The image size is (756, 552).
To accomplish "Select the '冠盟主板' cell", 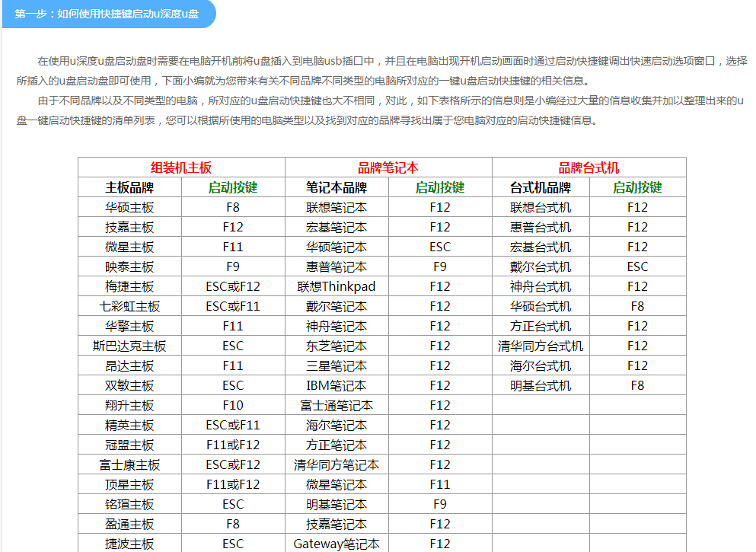I will pyautogui.click(x=129, y=445).
